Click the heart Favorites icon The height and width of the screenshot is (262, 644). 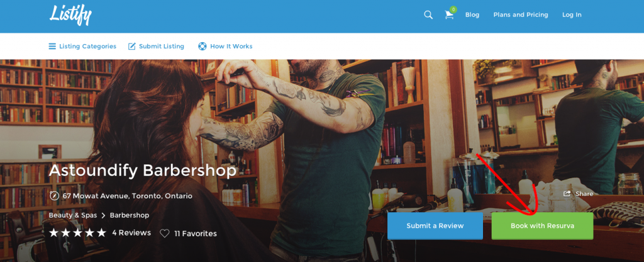click(164, 233)
